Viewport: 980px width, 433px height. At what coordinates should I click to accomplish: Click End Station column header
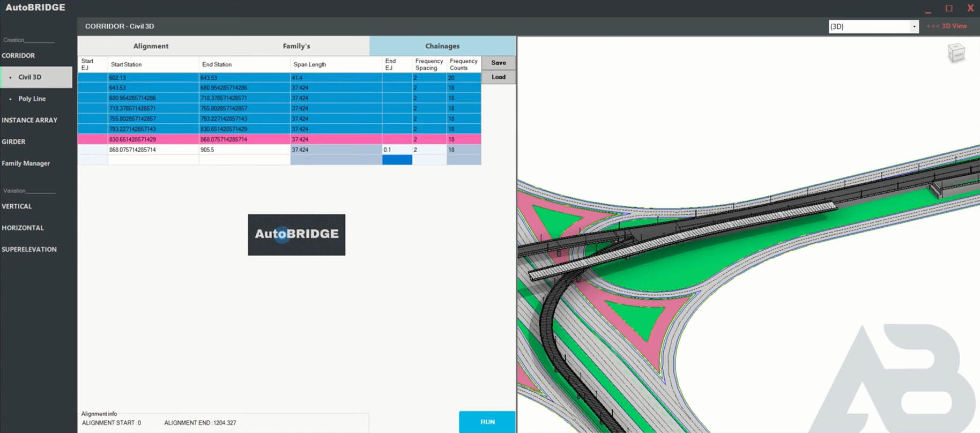(244, 64)
